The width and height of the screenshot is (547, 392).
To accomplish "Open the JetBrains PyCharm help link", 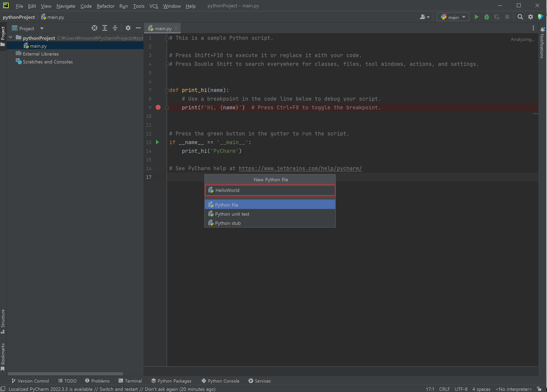I will coord(300,168).
